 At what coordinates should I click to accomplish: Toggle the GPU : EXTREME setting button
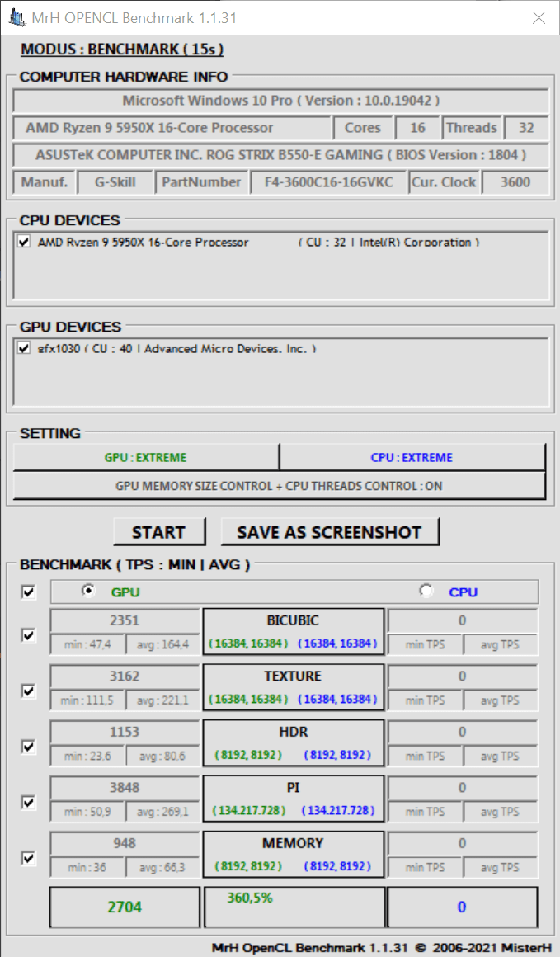(x=146, y=458)
